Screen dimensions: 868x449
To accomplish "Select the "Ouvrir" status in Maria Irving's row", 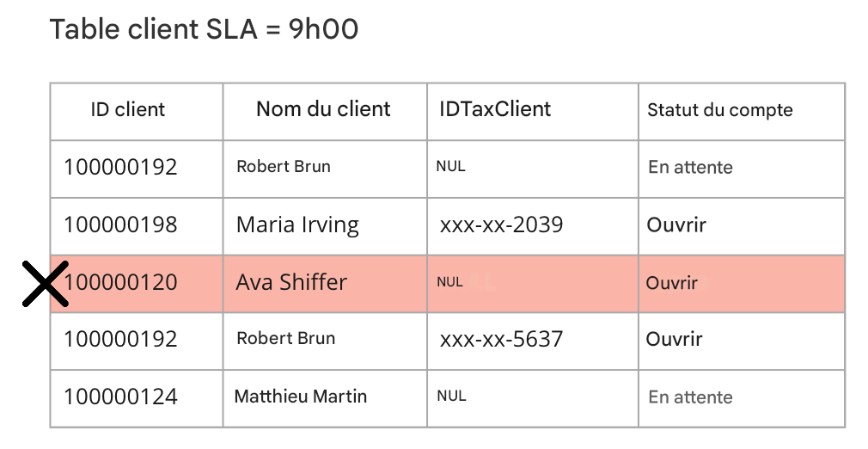I will (676, 225).
